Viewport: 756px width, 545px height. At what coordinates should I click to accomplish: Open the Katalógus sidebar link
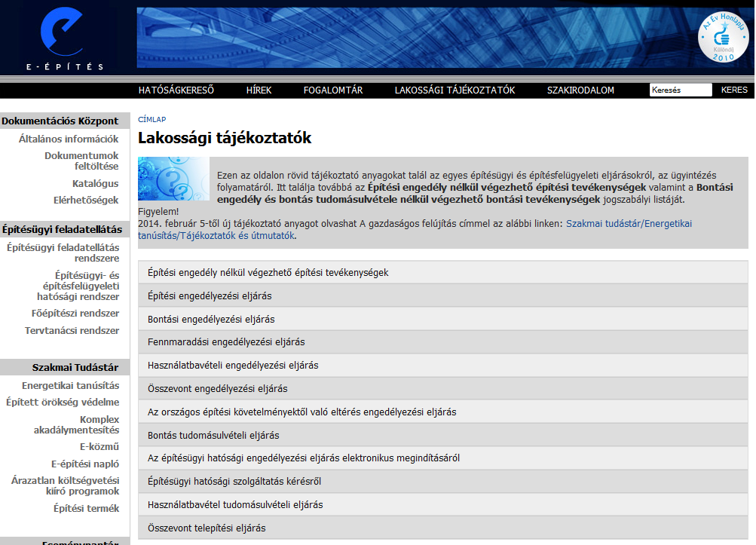pyautogui.click(x=96, y=183)
